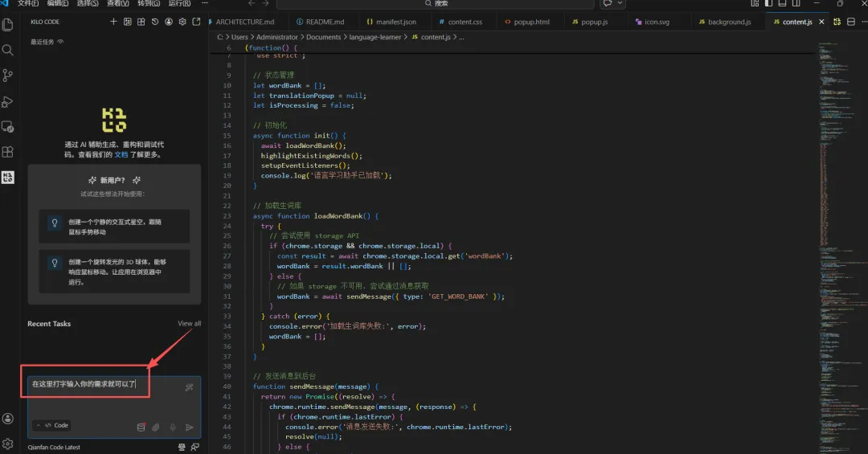Screen dimensions: 868x454
Task: Open the 运行(R) menu
Action: [179, 3]
